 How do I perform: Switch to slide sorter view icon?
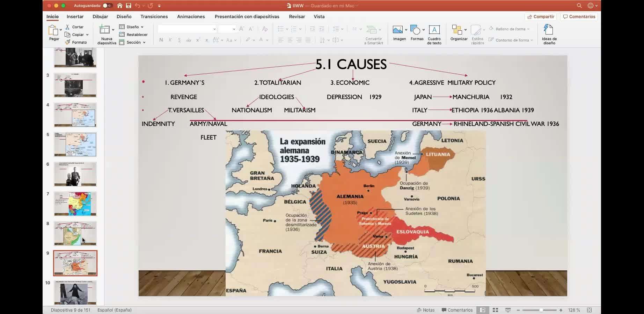[495, 310]
